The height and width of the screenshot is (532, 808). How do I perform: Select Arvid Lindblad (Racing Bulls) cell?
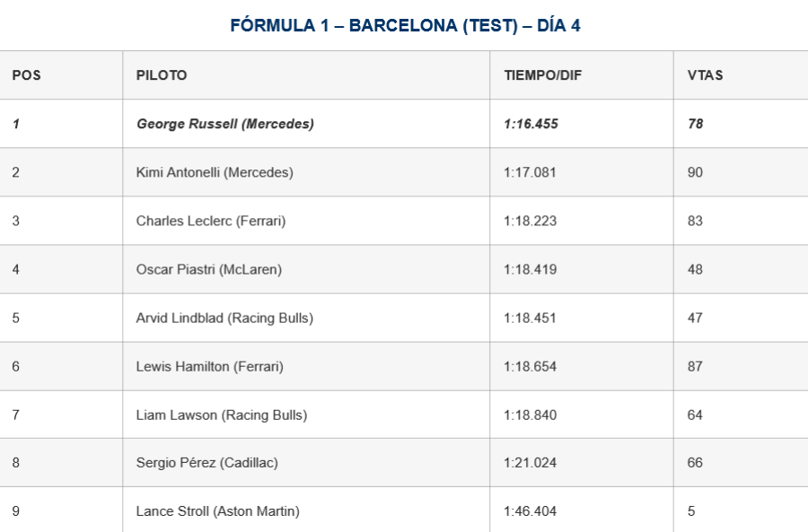pos(224,318)
